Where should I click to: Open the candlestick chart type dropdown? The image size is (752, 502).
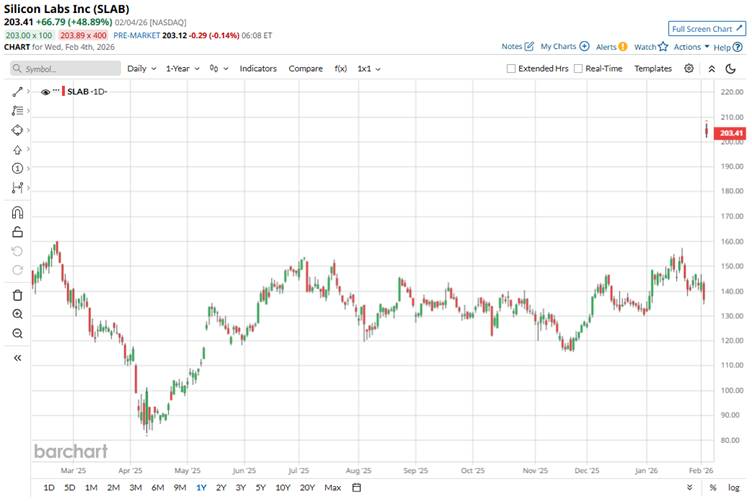(219, 69)
